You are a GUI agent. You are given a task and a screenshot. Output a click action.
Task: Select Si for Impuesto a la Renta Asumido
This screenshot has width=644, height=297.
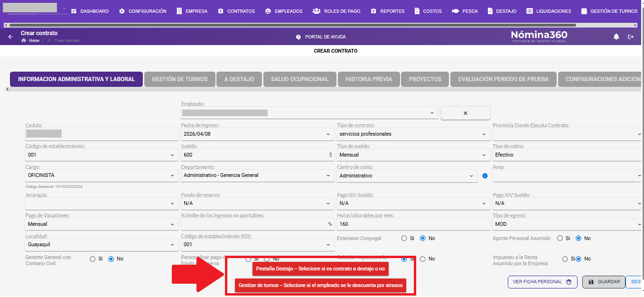565,259
